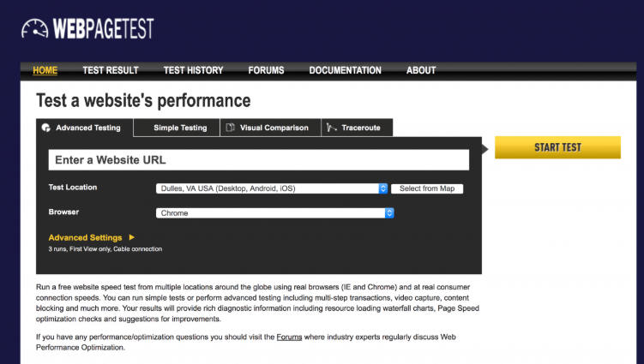The image size is (644, 364).
Task: Go to TEST HISTORY page
Action: coord(193,70)
